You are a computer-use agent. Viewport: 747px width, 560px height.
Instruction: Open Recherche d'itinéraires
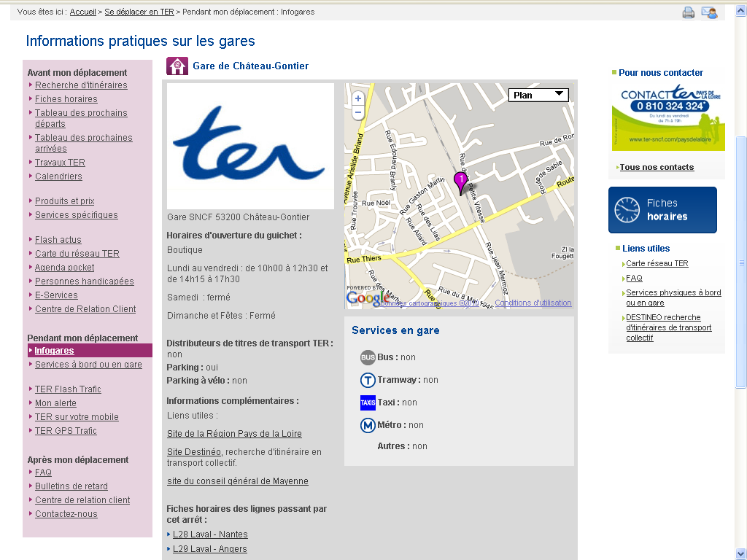[x=81, y=85]
